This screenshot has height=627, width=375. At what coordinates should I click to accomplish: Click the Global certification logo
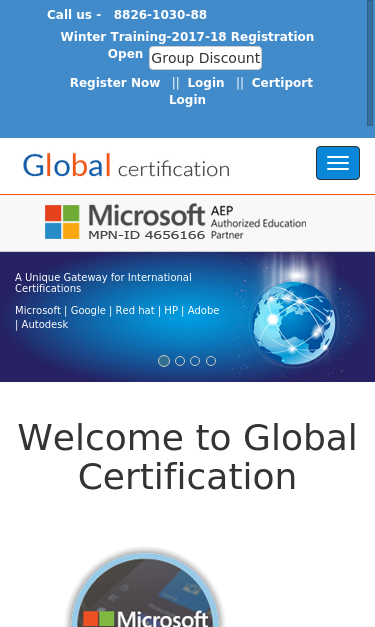coord(126,165)
